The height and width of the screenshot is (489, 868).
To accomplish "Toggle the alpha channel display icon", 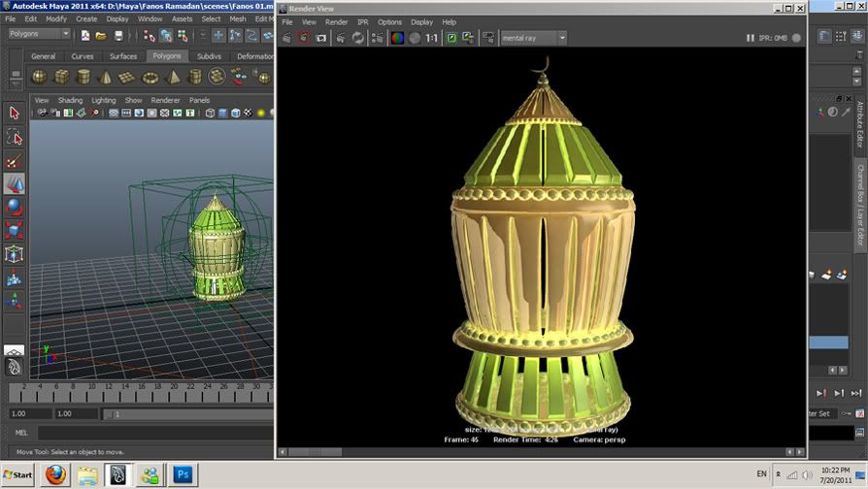I will (415, 38).
